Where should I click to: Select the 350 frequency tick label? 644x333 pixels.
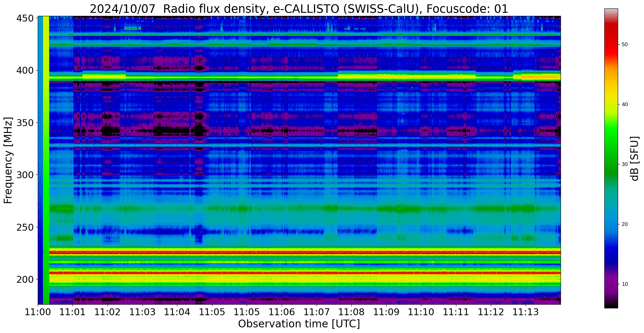(x=25, y=123)
